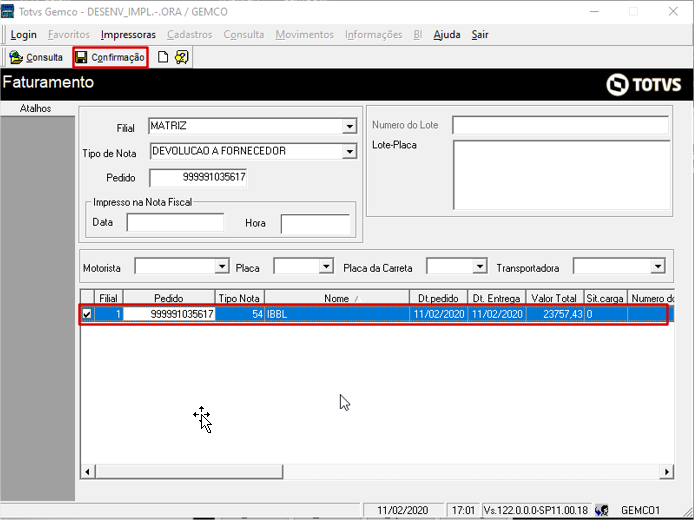Click the Valor Total cell 23757,43
The image size is (694, 520).
coord(555,314)
